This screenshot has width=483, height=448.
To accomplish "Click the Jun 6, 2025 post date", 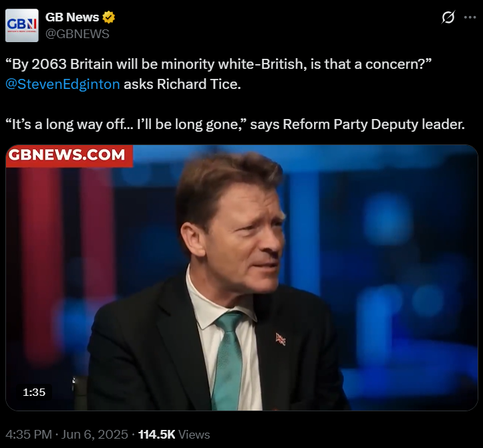I will point(95,435).
